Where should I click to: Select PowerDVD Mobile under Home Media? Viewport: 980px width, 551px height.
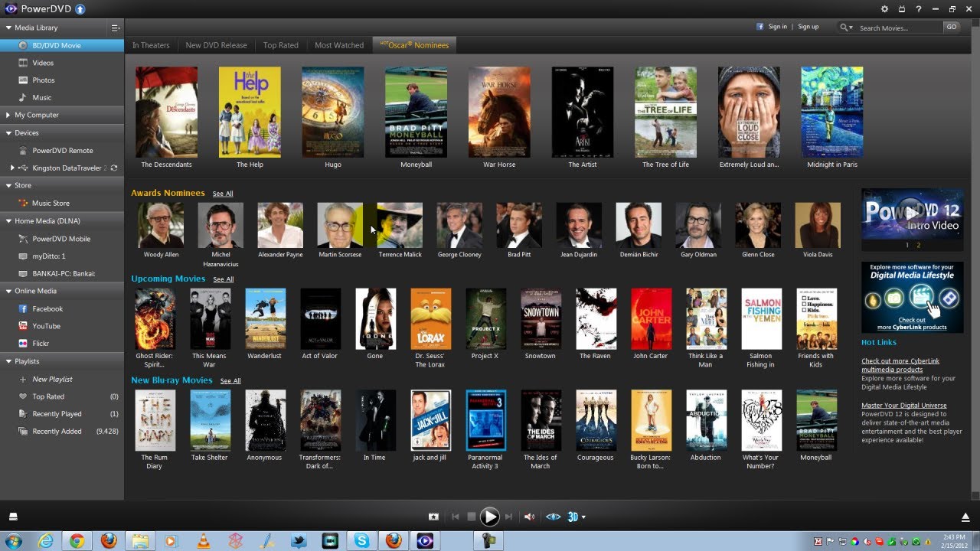(62, 239)
